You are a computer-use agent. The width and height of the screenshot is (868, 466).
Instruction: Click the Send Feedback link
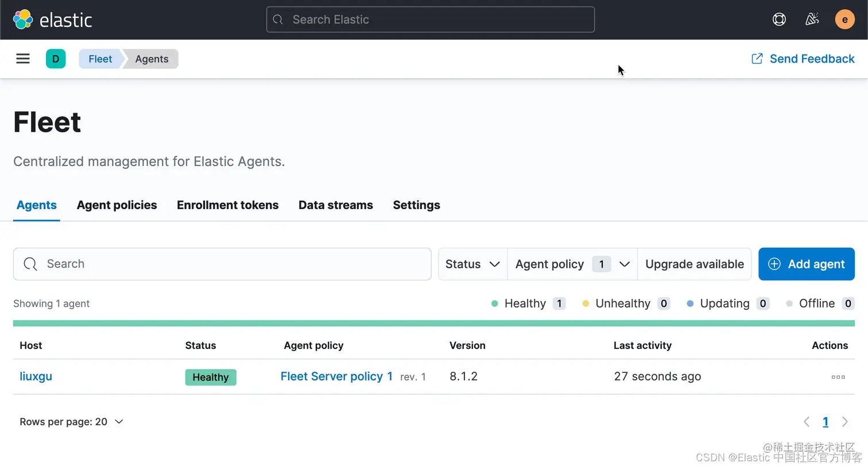tap(803, 59)
